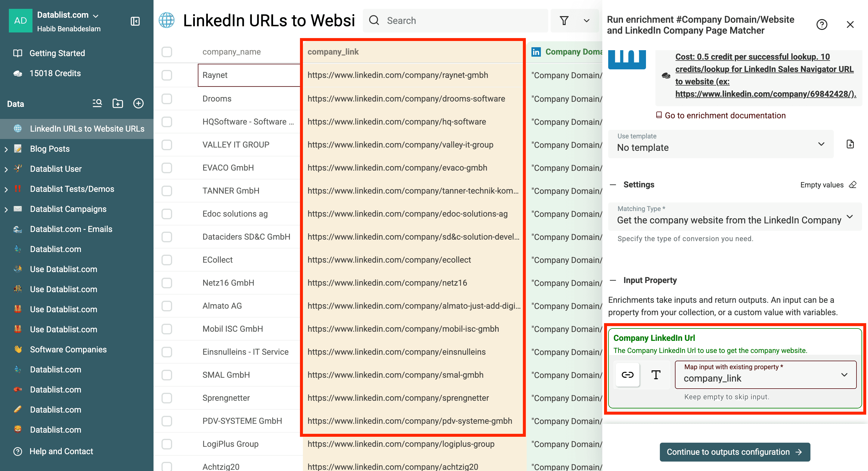Viewport: 868px width, 471px height.
Task: Click Continue to outputs configuration
Action: click(x=735, y=452)
